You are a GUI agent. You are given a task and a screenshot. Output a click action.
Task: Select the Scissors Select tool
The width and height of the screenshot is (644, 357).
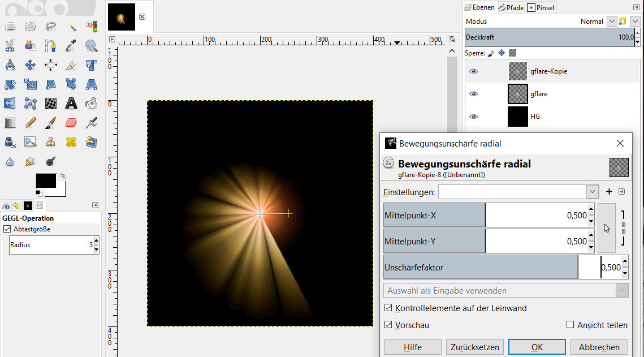tap(10, 46)
